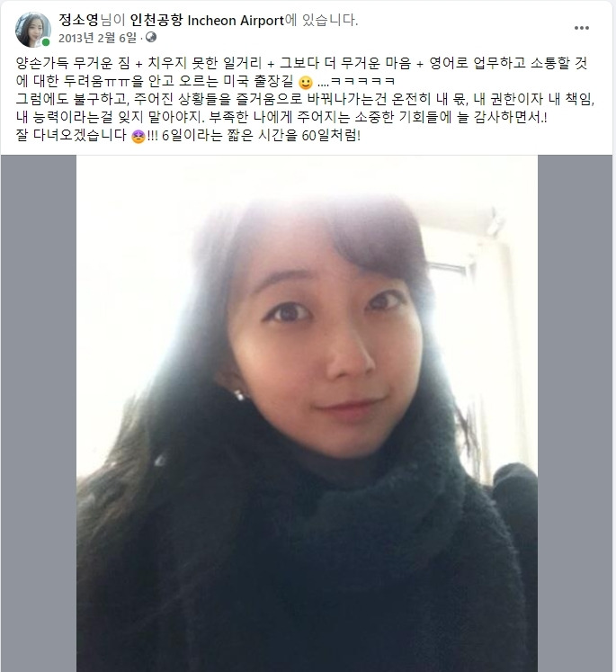Click the yellow smiley emoji in post
The width and height of the screenshot is (616, 672).
pyautogui.click(x=306, y=82)
